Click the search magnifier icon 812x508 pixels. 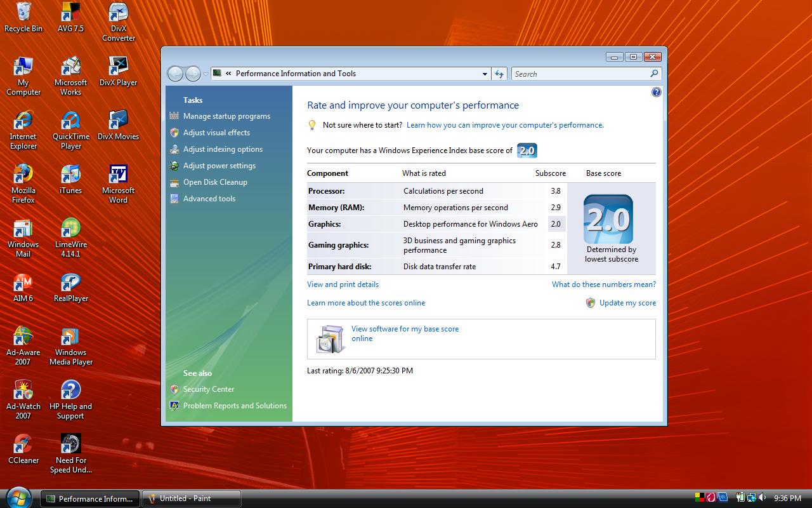[654, 74]
